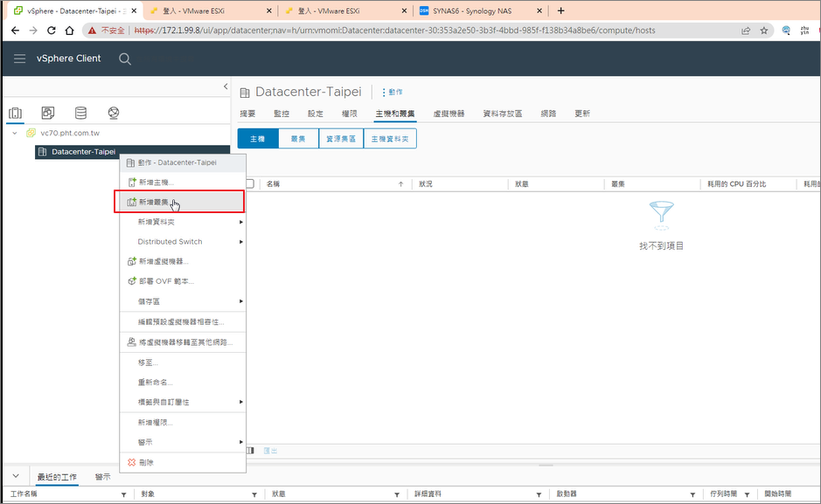Image resolution: width=821 pixels, height=504 pixels.
Task: Show the 資源集區 sub-view button
Action: click(341, 139)
